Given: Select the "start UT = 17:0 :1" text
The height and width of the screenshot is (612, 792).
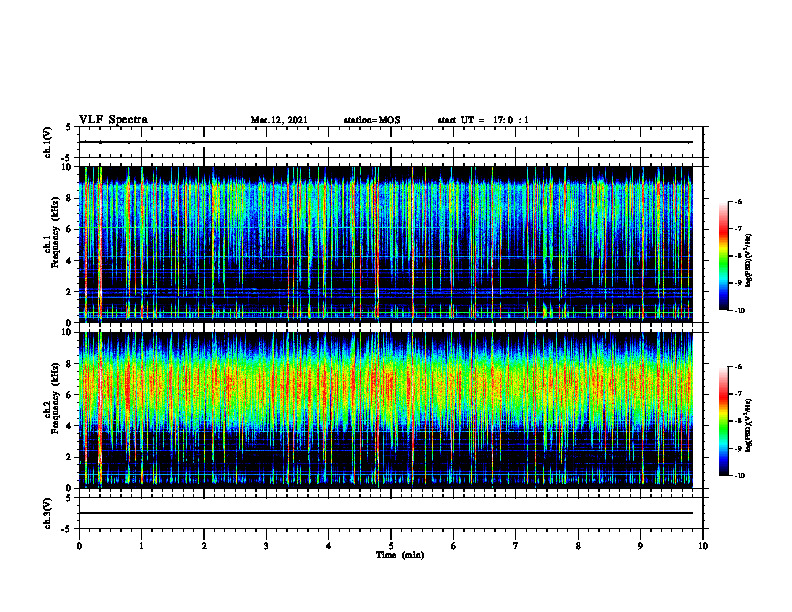Looking at the screenshot, I should pyautogui.click(x=483, y=120).
